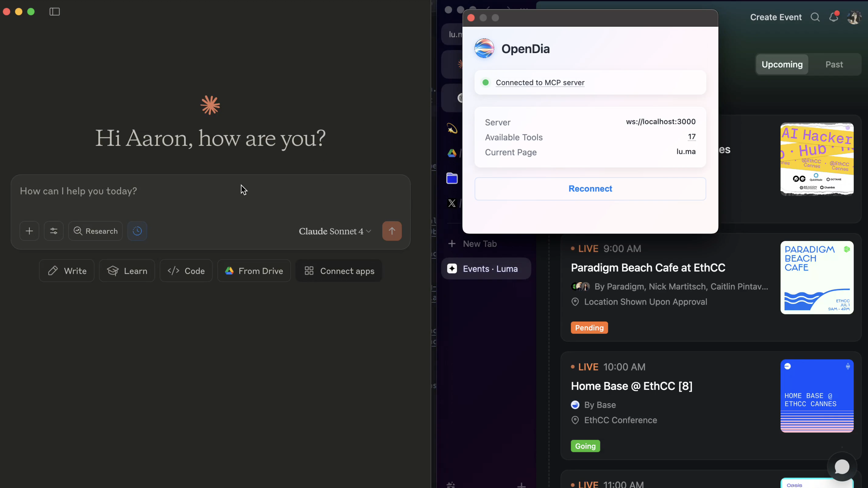Click the Learn suggestion chip
The width and height of the screenshot is (868, 488).
tap(127, 271)
